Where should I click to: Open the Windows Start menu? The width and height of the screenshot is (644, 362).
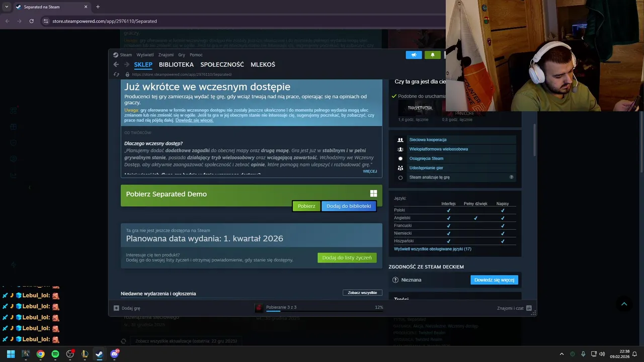[x=11, y=354]
